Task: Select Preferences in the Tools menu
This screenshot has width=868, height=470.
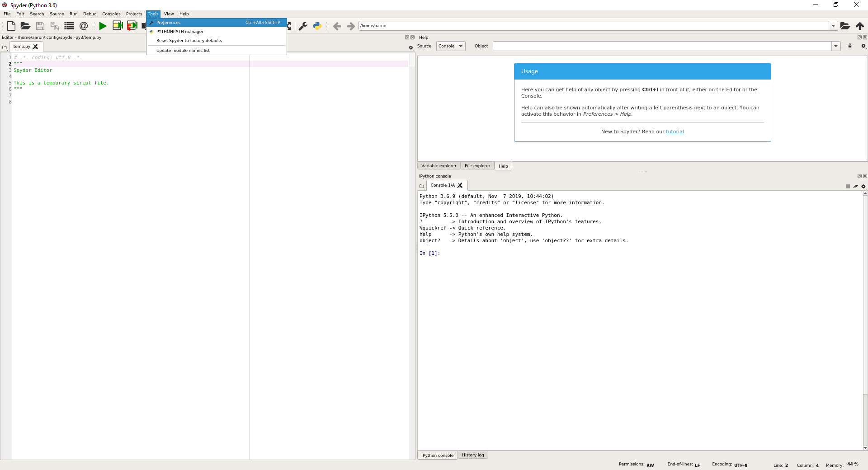Action: (x=217, y=23)
